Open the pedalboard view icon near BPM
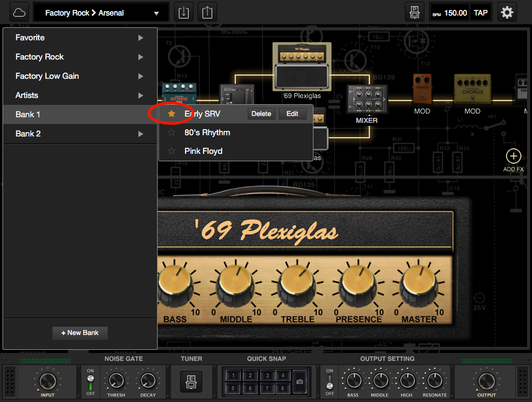532x402 pixels. point(414,13)
